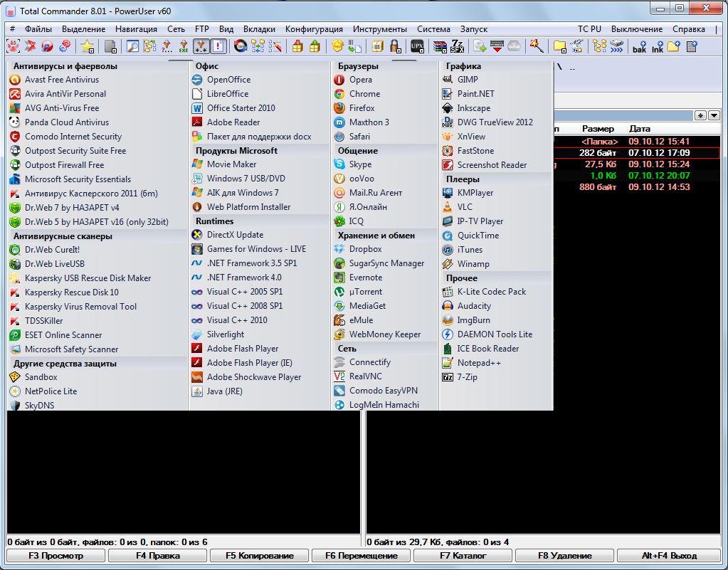Screen dimensions: 728x570
Task: Sort files by the Дата column header
Action: pyautogui.click(x=639, y=129)
